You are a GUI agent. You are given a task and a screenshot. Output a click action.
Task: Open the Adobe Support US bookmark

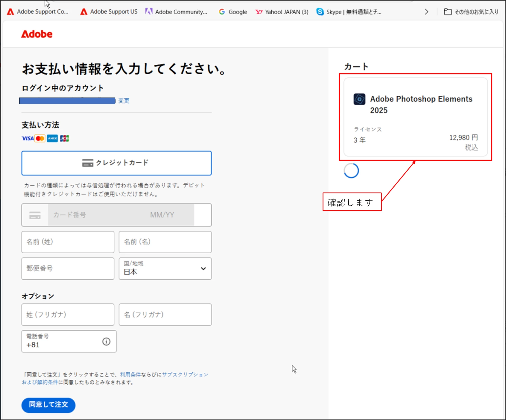pyautogui.click(x=109, y=12)
